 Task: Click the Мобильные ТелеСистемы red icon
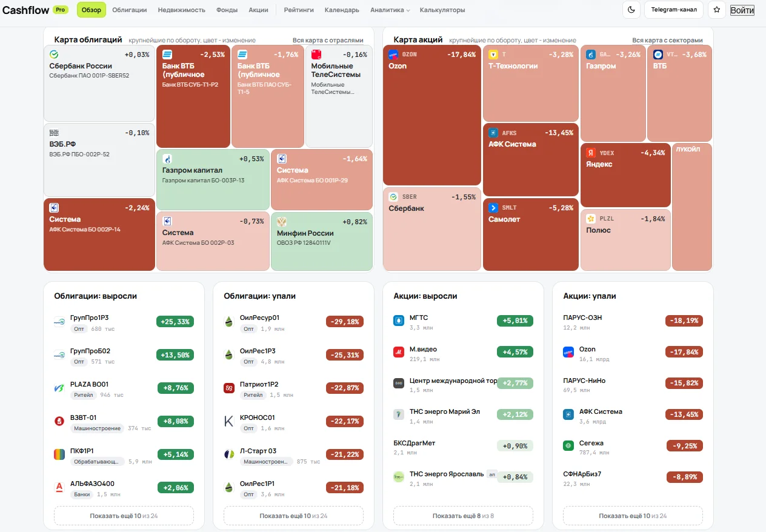pos(316,55)
